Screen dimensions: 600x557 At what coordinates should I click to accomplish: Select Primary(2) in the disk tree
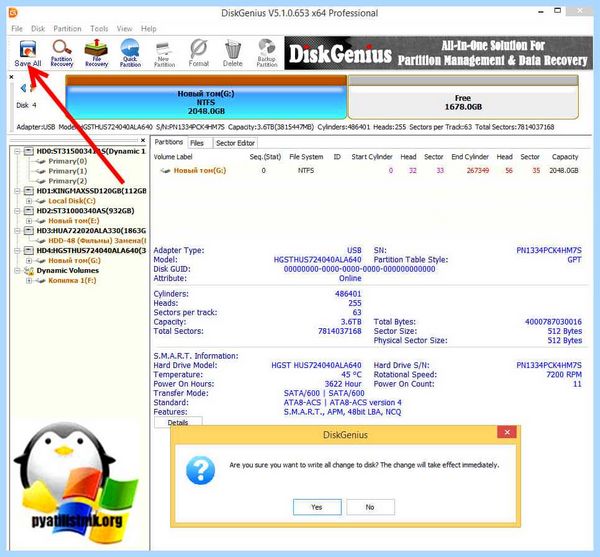[x=67, y=181]
